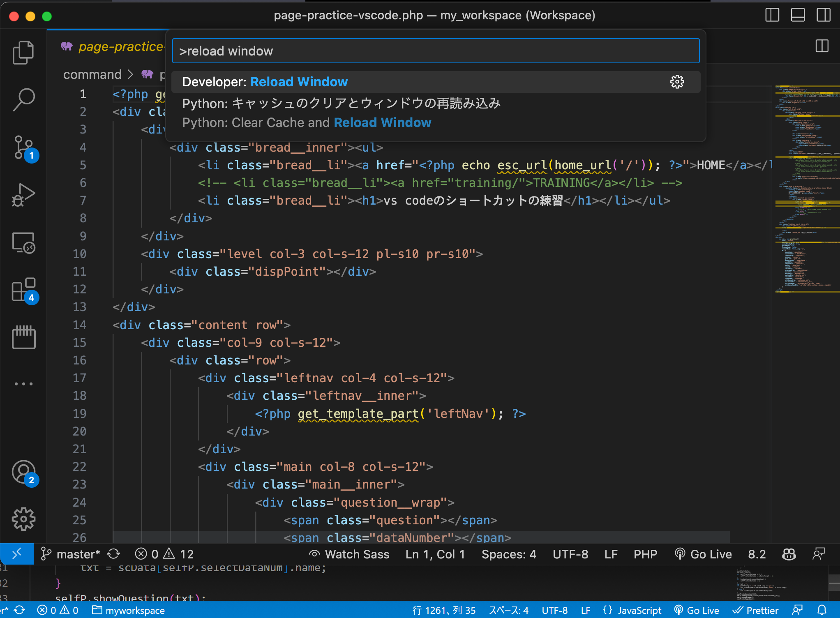Viewport: 840px width, 618px height.
Task: Open 行 1261、列 35 in back window
Action: (444, 610)
